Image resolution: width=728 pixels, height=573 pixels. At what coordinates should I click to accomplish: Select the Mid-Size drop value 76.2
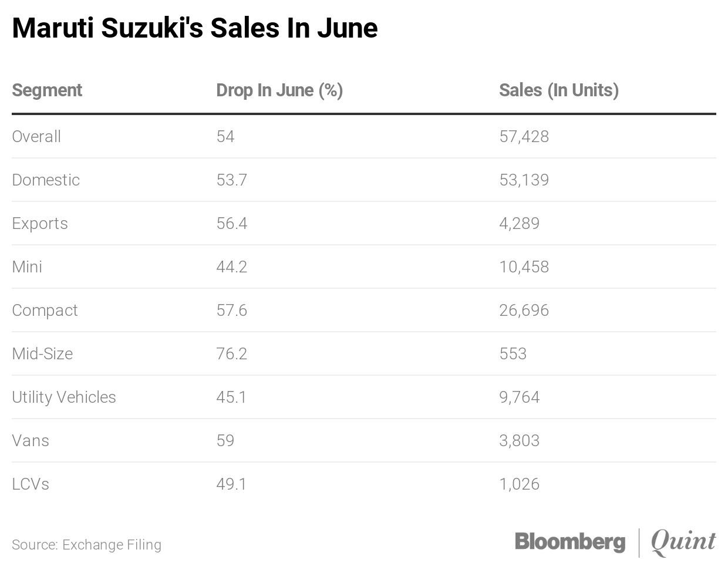(231, 353)
